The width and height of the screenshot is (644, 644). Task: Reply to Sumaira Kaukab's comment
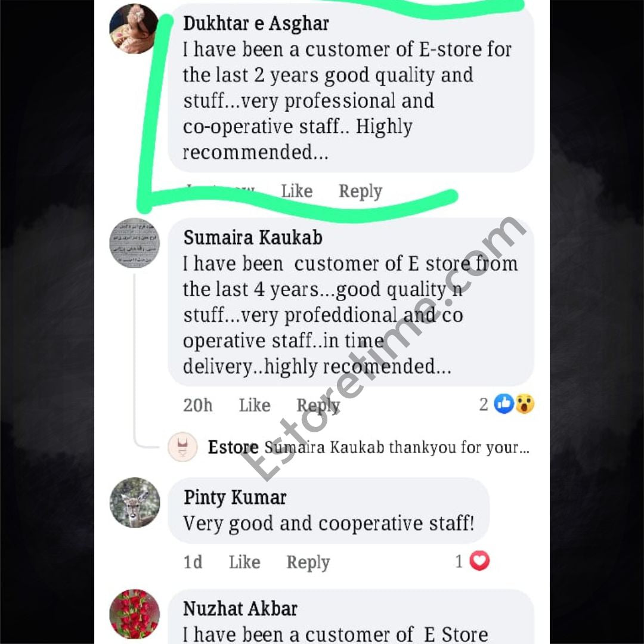click(x=318, y=406)
